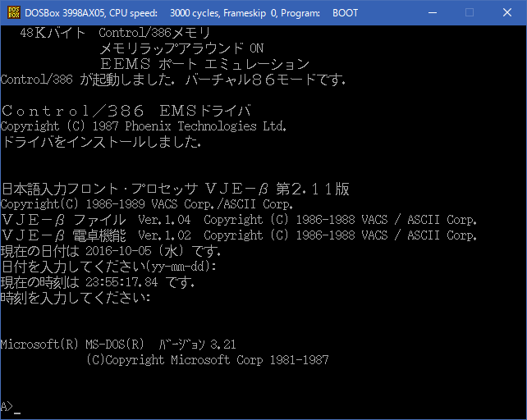Minimize the DOSBox window
Viewport: 527px width, 420px height.
coord(433,13)
